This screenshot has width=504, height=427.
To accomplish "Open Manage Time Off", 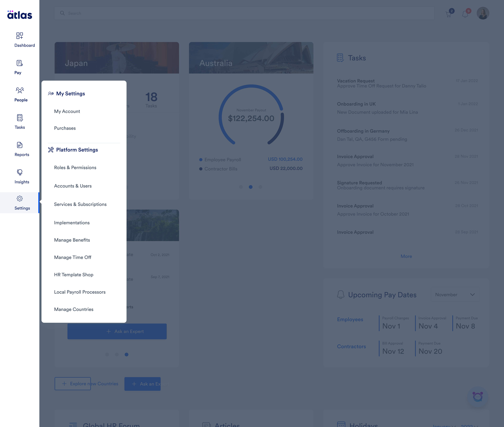I will click(73, 257).
